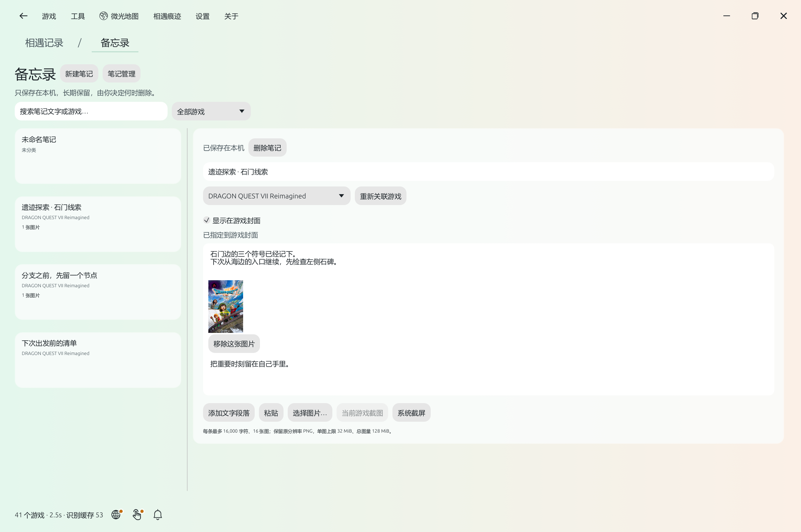Select the 未命名笔记 note card

[x=98, y=156]
